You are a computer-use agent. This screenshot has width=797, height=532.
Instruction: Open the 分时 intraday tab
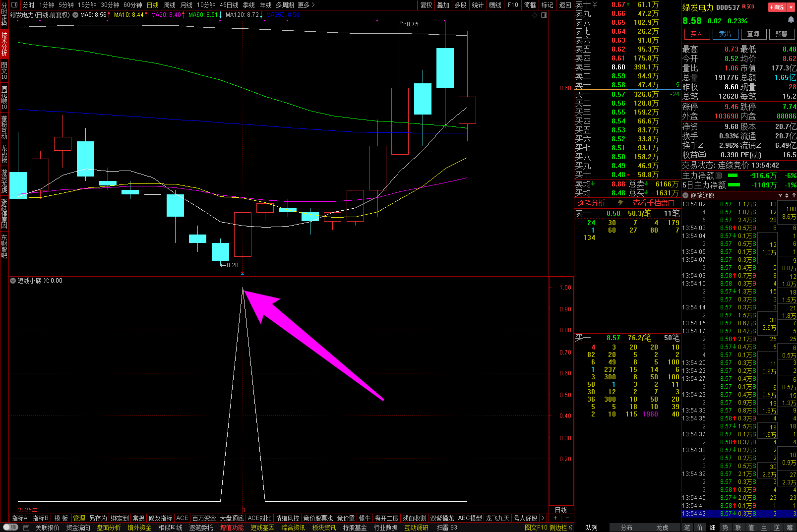click(x=29, y=5)
